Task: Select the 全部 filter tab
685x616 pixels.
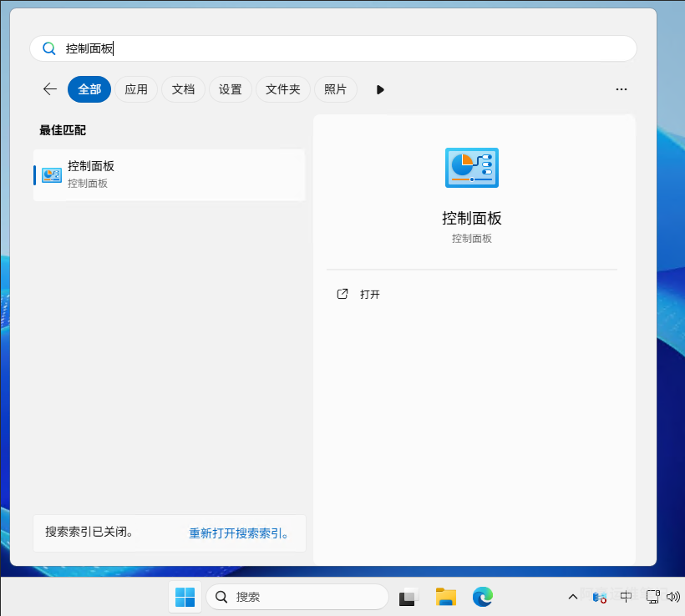Action: coord(89,89)
